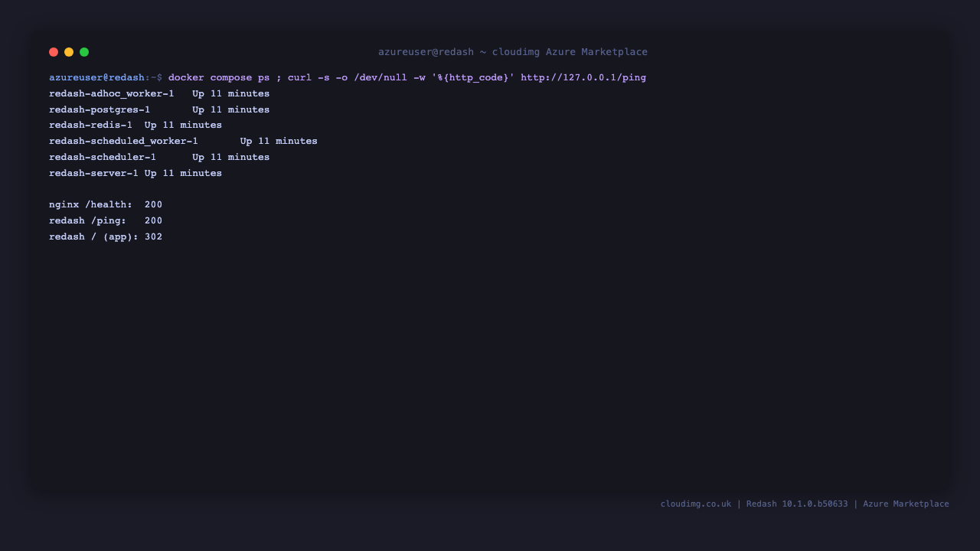Click the terminal title azureuser@redash

[426, 52]
